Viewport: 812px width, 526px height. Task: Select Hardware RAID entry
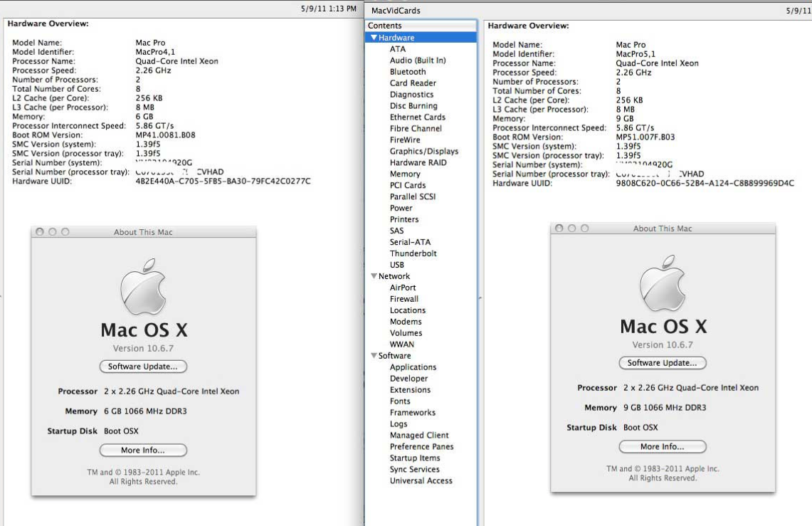pyautogui.click(x=418, y=163)
